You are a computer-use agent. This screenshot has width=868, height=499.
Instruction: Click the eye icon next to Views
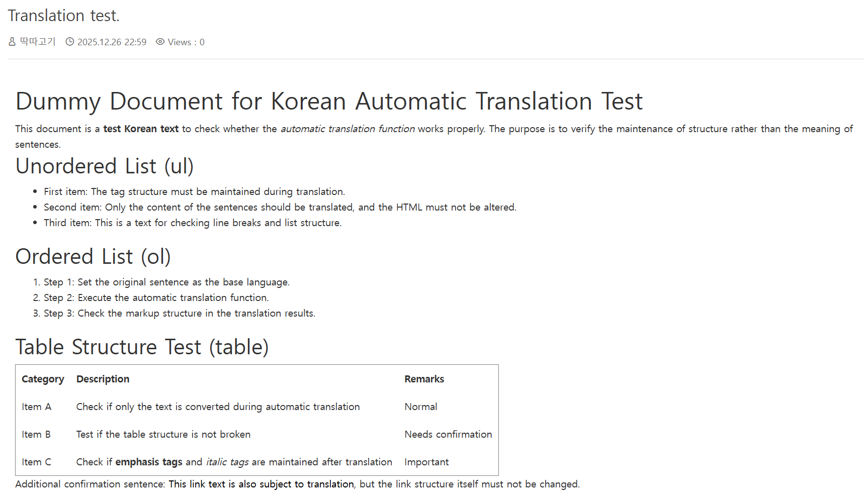click(x=160, y=42)
